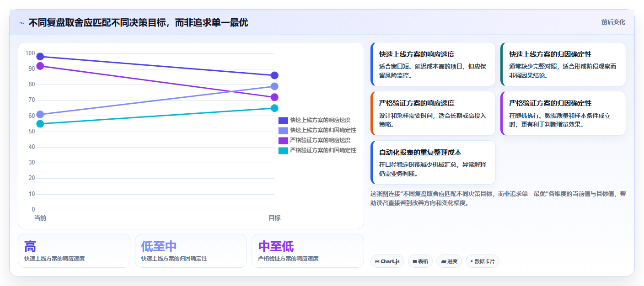Select the 高 stat card
This screenshot has height=286, width=644.
[74, 251]
